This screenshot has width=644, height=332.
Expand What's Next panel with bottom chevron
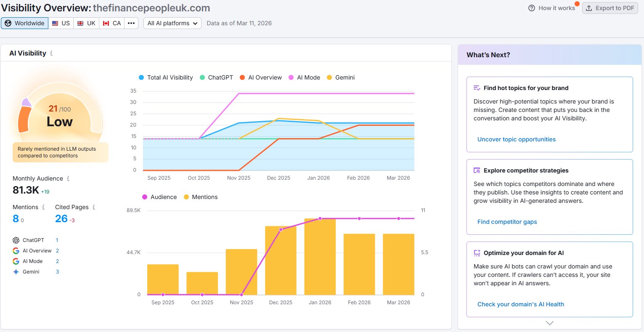(550, 323)
